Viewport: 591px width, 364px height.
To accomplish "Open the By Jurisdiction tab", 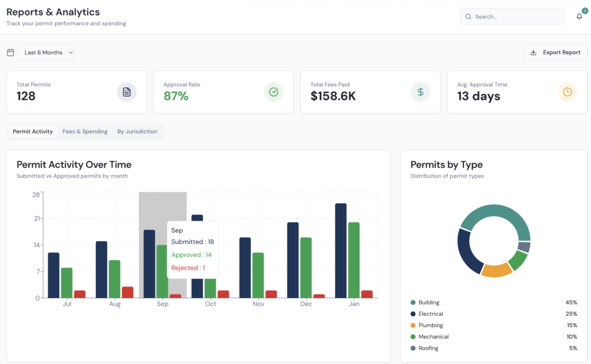I will 137,132.
